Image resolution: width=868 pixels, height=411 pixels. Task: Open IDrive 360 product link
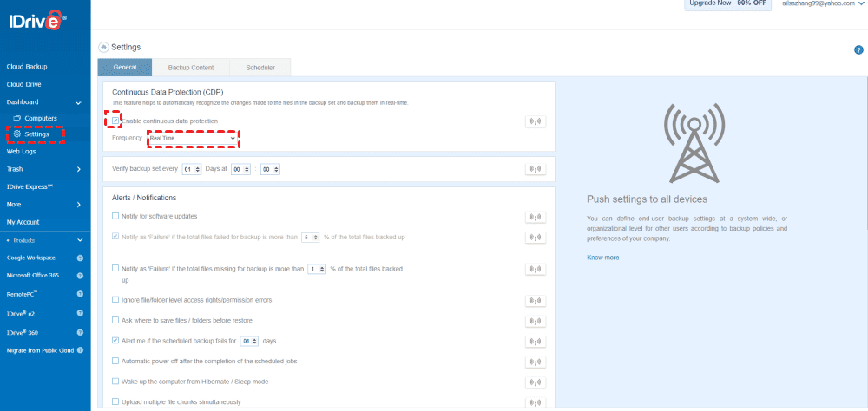click(x=23, y=332)
